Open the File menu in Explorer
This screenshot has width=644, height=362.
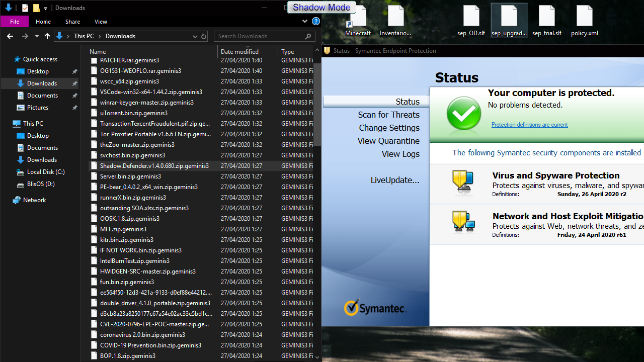click(x=15, y=22)
